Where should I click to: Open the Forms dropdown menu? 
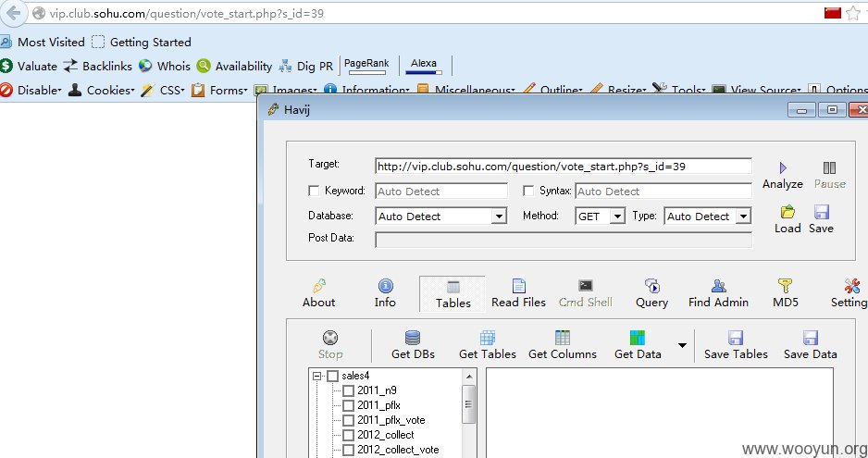(219, 91)
